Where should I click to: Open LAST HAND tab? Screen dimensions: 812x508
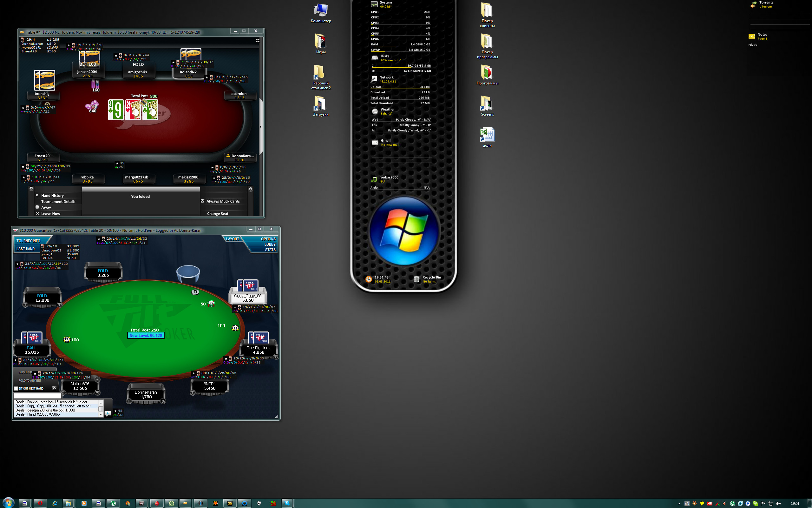[x=25, y=249]
